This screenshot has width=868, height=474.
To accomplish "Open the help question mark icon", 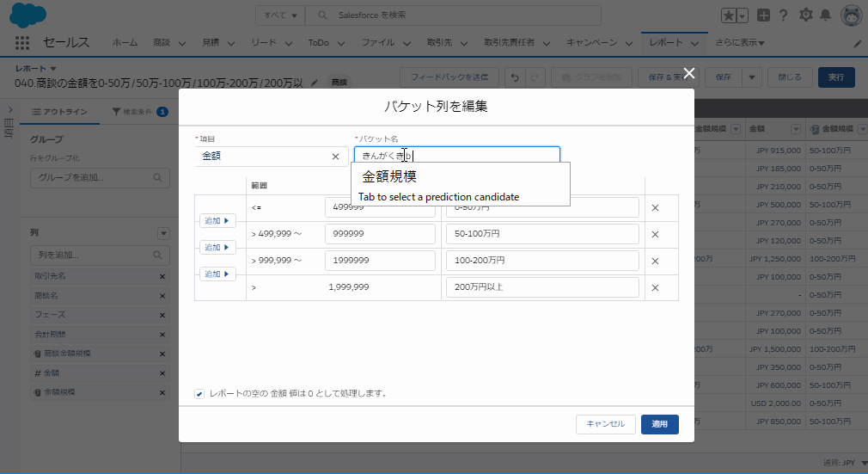I will coord(783,15).
